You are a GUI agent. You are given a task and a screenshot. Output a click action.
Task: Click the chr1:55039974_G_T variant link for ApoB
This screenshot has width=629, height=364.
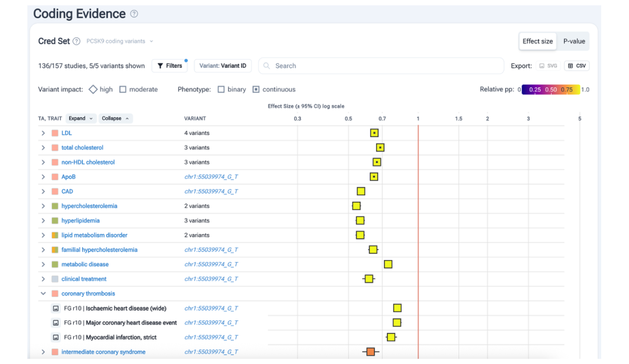[211, 177]
